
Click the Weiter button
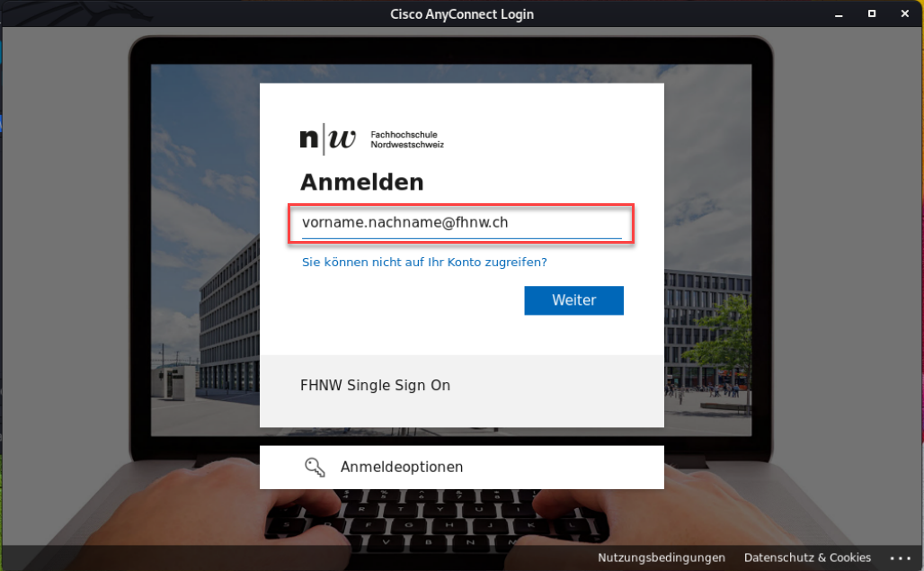click(x=574, y=300)
